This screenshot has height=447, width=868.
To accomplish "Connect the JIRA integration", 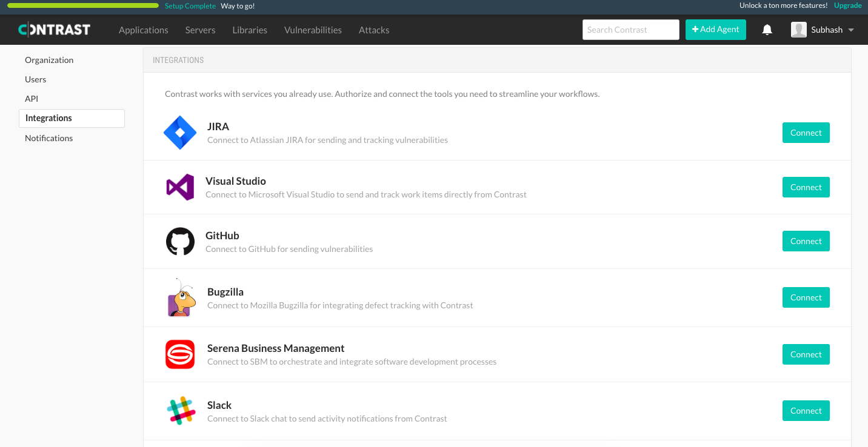I will pyautogui.click(x=806, y=132).
